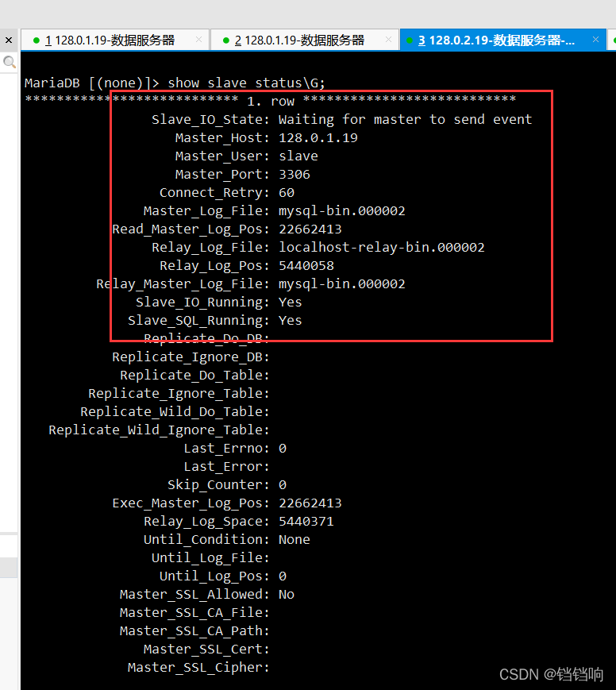616x690 pixels.
Task: Click the Master_Log_File value mysql-bin.000002
Action: coord(342,210)
